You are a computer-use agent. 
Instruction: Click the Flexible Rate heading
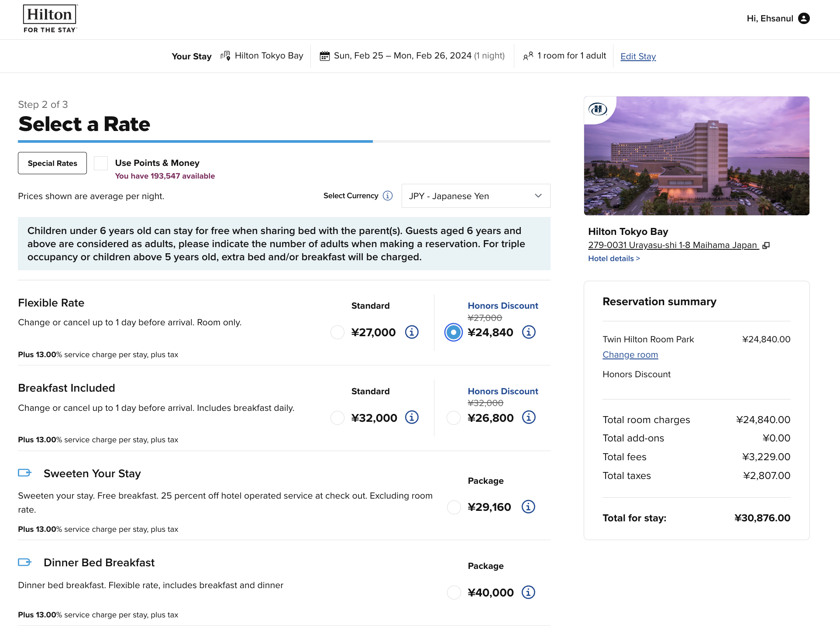point(51,303)
